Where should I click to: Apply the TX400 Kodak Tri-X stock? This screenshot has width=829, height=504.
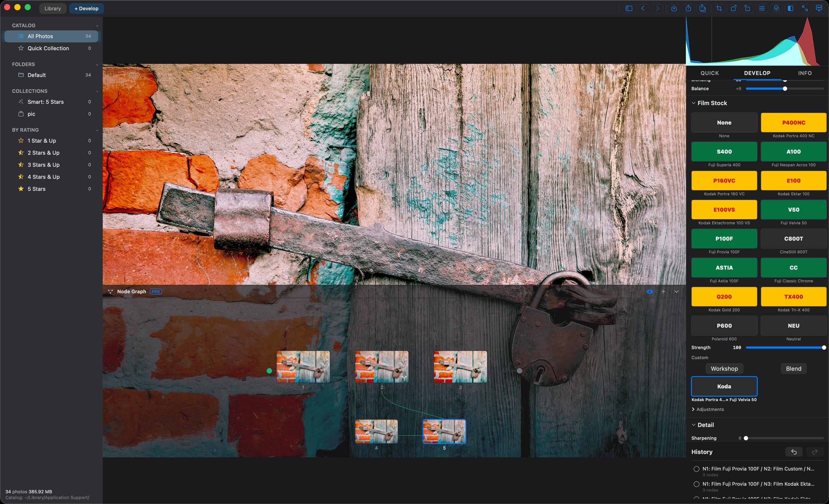pos(793,297)
